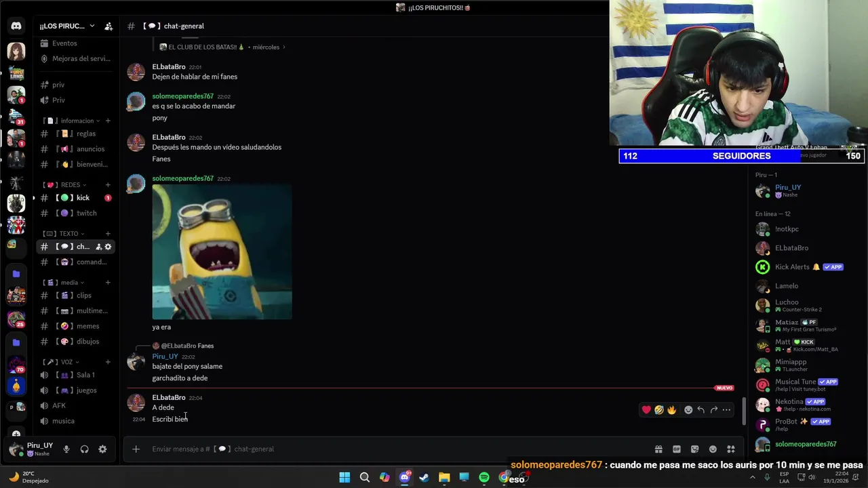
Task: Create invite for chat-general channel
Action: pos(98,247)
